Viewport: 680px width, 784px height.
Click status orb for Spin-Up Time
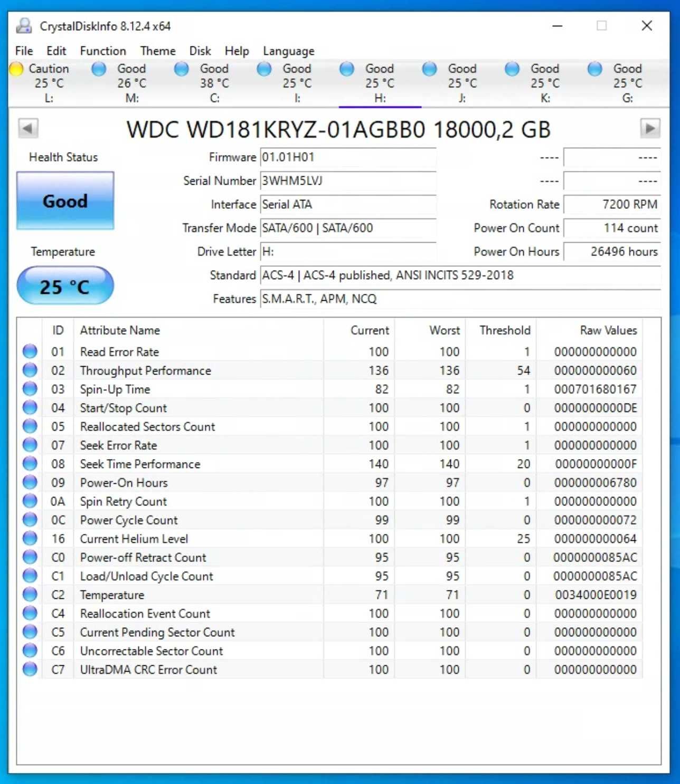tap(30, 389)
